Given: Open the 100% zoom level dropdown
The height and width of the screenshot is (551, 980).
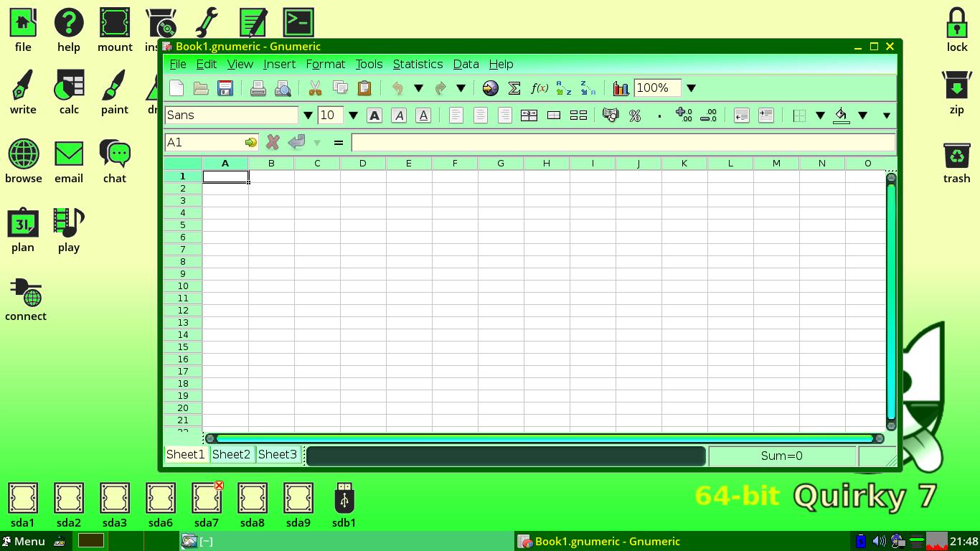Looking at the screenshot, I should pyautogui.click(x=691, y=88).
